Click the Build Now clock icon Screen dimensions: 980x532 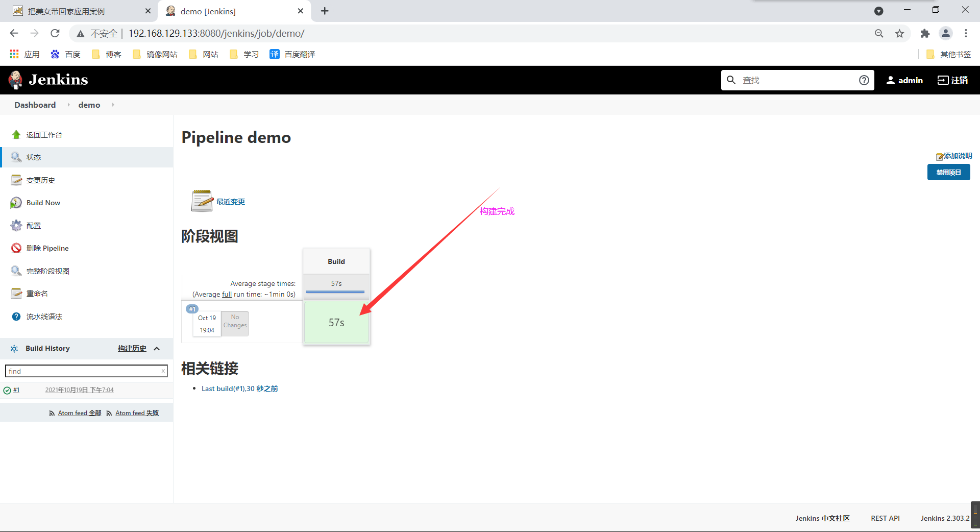(16, 203)
